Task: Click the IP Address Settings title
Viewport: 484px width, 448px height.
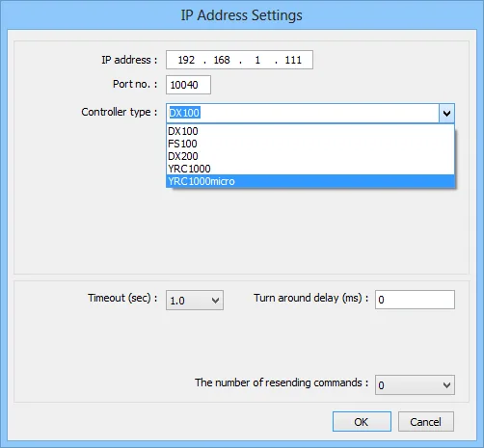Action: click(x=241, y=15)
